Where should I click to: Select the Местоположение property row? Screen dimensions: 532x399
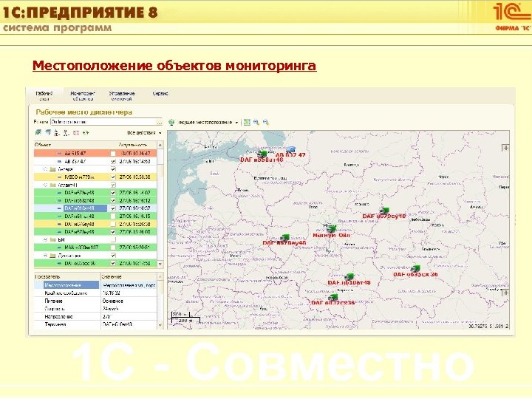click(95, 285)
